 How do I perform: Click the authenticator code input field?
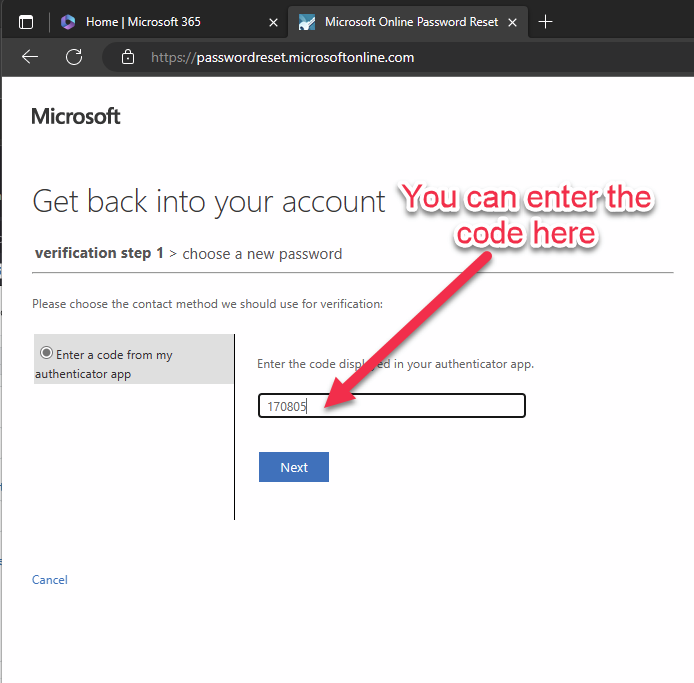tap(392, 405)
